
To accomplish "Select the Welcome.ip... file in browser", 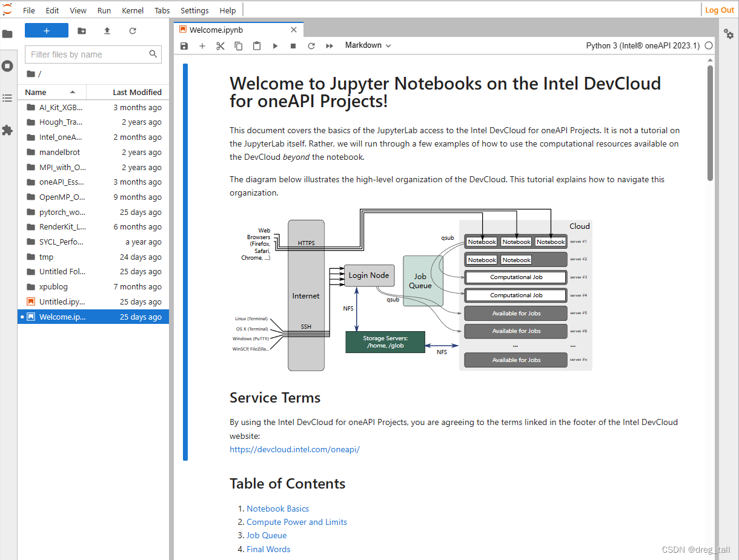I will 93,317.
